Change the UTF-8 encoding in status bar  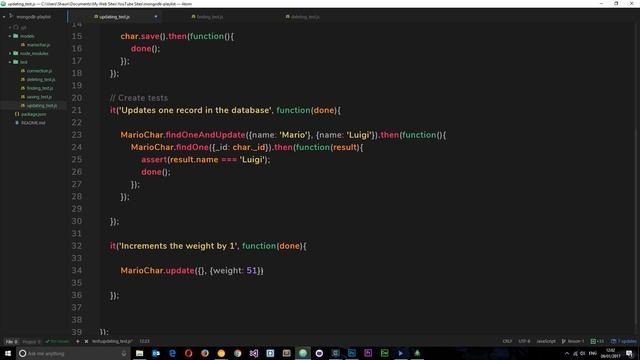pos(524,341)
